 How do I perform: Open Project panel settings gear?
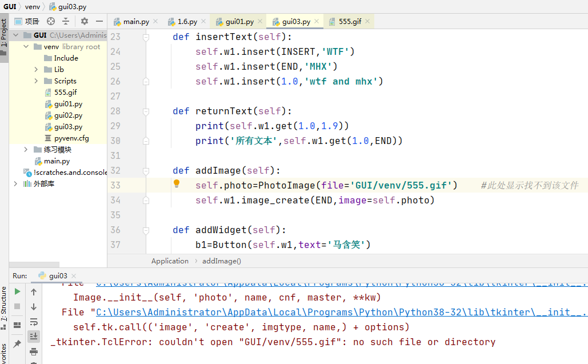(85, 21)
